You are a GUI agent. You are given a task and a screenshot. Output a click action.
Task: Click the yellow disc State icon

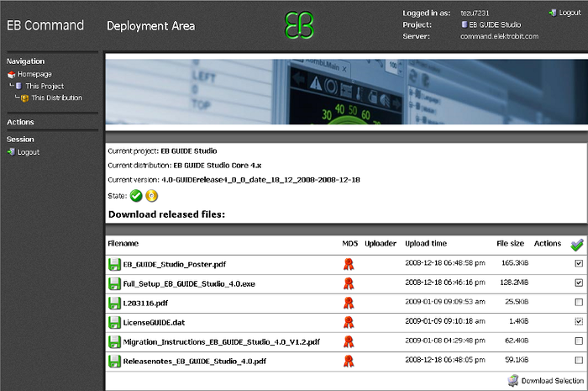click(151, 196)
